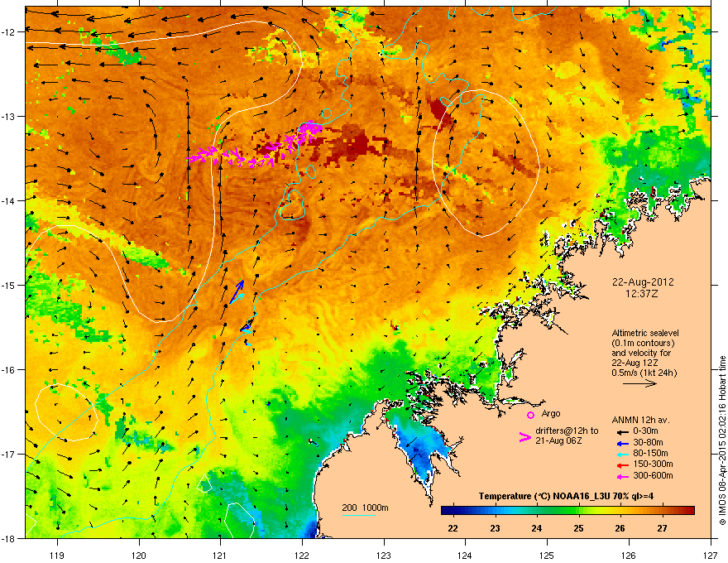Viewport: 728px width, 563px height.
Task: Click the longitude axis label '121'
Action: [x=220, y=555]
